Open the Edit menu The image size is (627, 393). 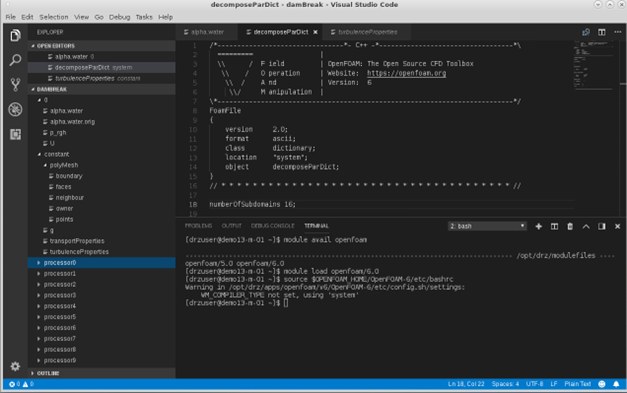pyautogui.click(x=27, y=17)
